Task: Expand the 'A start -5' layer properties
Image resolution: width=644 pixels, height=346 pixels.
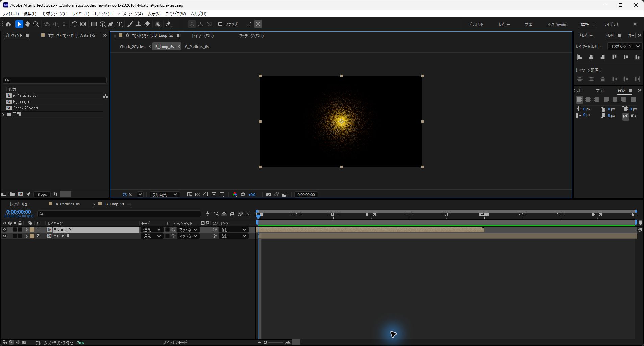Action: (x=27, y=230)
